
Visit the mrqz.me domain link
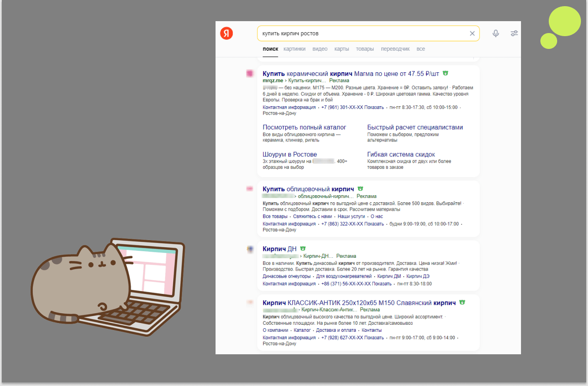273,81
